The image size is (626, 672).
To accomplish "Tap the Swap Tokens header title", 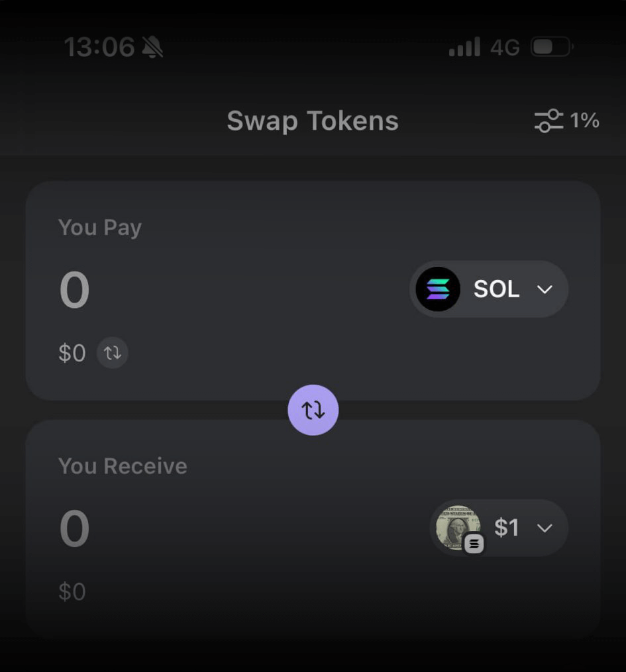I will point(313,121).
